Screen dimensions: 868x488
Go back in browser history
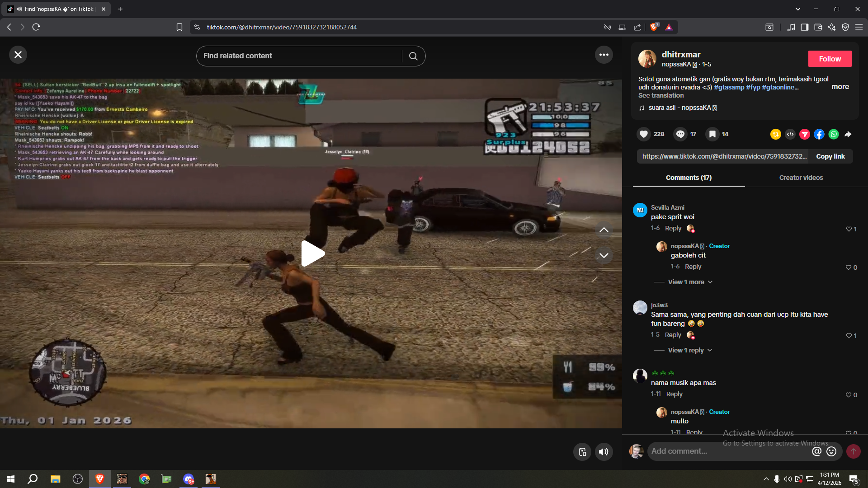[9, 27]
